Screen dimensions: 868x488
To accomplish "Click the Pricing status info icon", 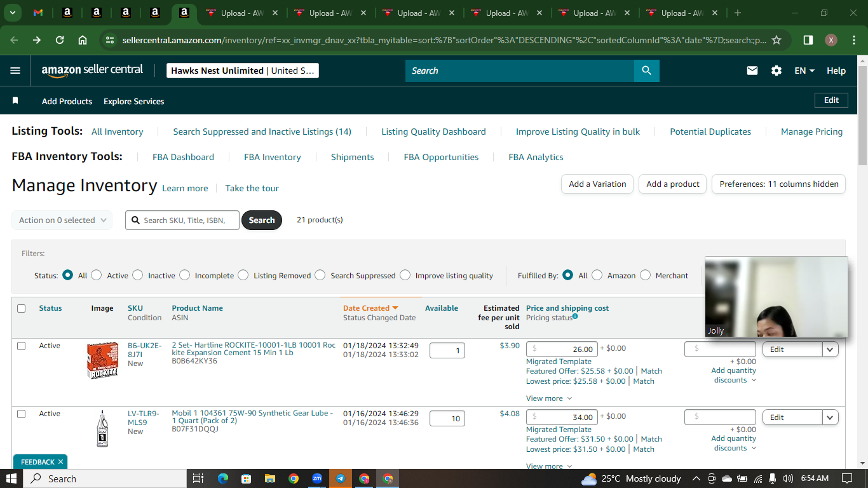I will pos(575,316).
